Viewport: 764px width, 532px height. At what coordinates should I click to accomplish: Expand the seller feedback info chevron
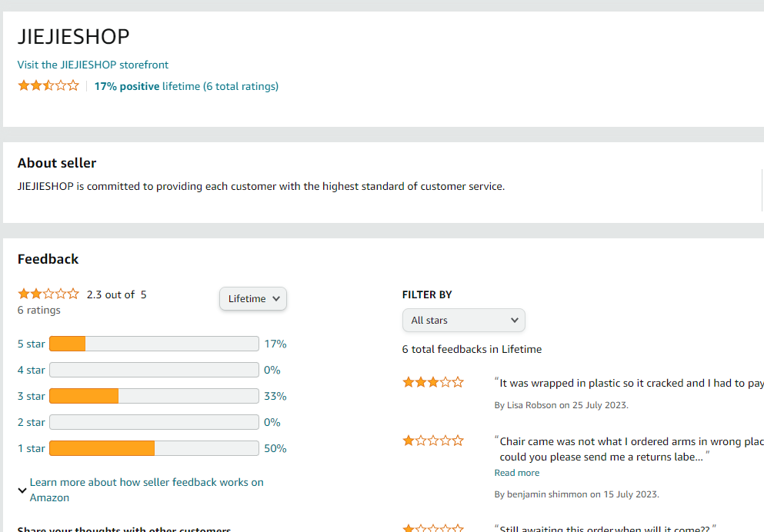coord(22,490)
